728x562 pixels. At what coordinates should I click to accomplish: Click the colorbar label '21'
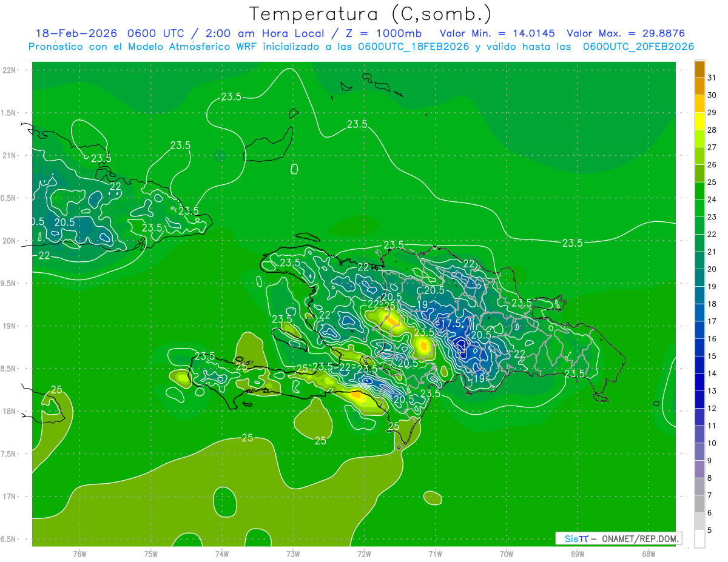point(712,252)
